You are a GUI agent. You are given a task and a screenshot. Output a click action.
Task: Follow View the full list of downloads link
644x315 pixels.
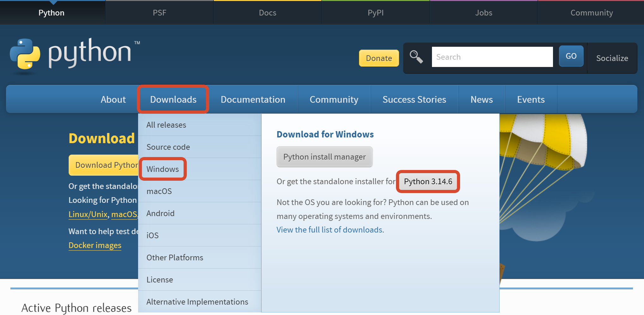(x=330, y=230)
